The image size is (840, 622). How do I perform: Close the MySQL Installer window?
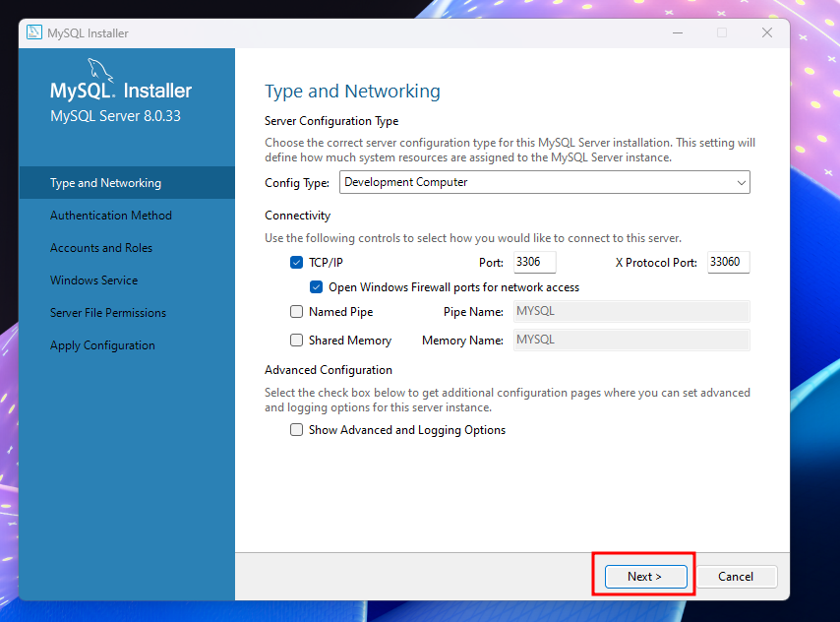766,32
